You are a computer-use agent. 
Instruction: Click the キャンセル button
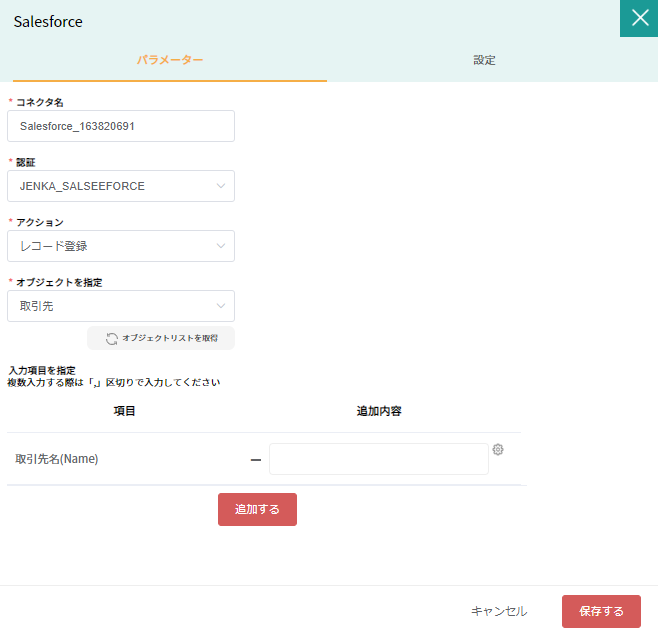tap(499, 611)
